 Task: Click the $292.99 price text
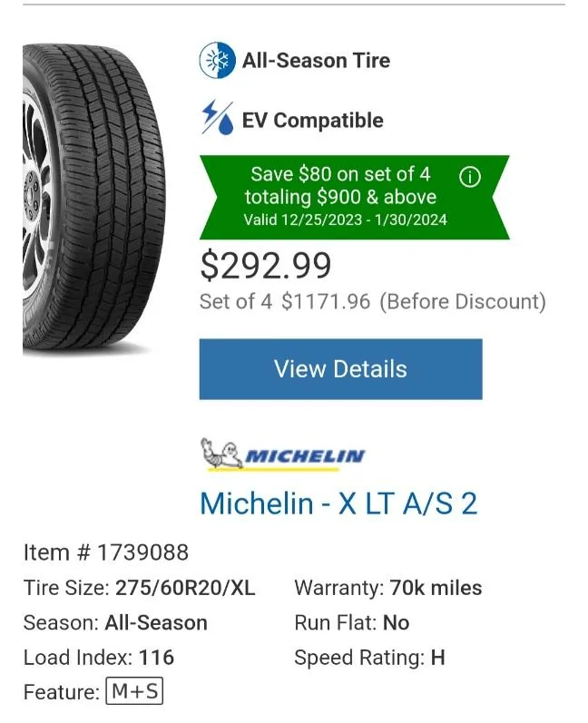click(266, 265)
